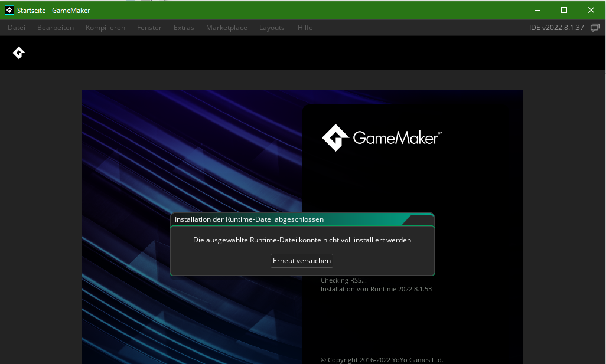
Task: Click the IDE v2022.8.1.37 version label
Action: coord(555,28)
